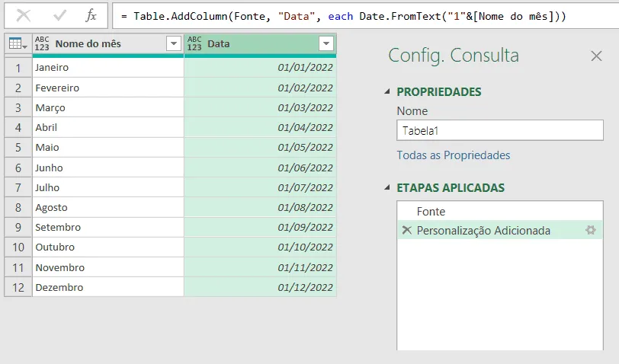Select the Data column header
Viewport: 619px width, 364px height.
[260, 43]
